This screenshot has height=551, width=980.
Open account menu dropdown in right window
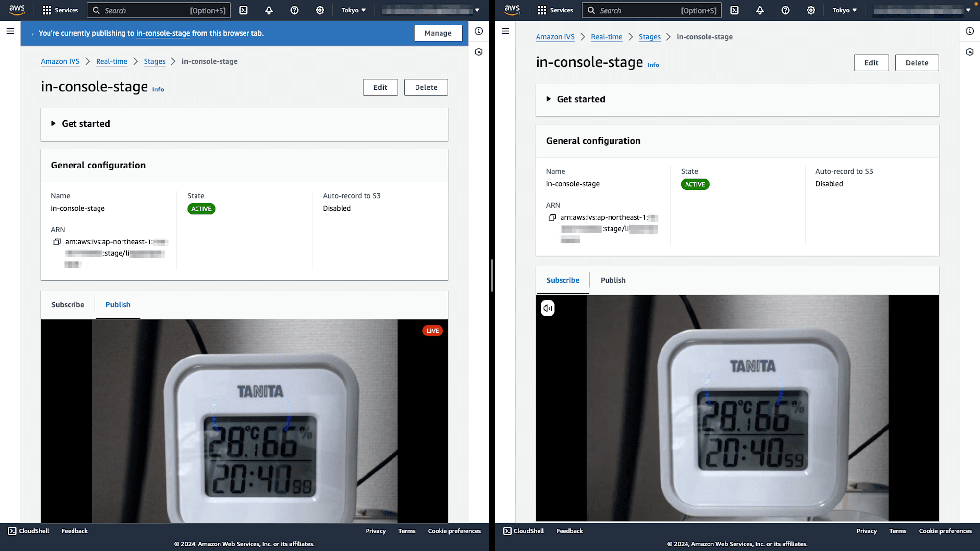click(922, 10)
